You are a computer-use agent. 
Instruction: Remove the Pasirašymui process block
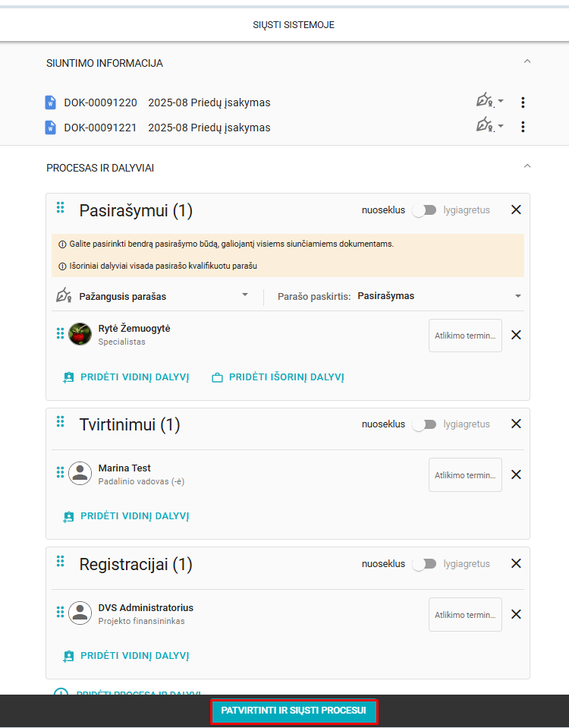pyautogui.click(x=516, y=210)
